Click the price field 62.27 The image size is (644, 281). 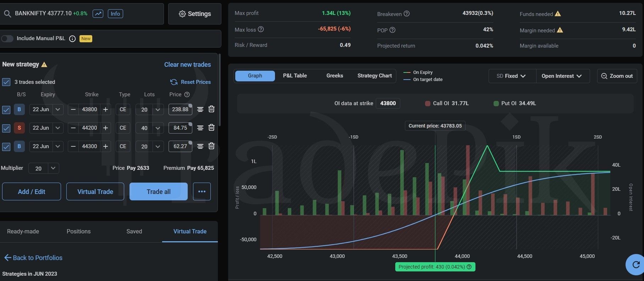[x=180, y=146]
